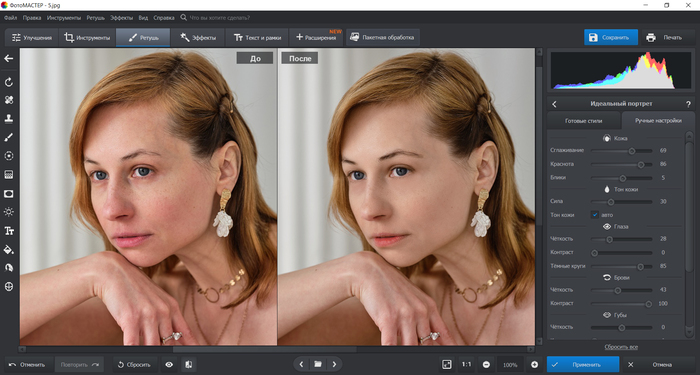Open the Расширения tab
The width and height of the screenshot is (700, 375).
tap(316, 38)
